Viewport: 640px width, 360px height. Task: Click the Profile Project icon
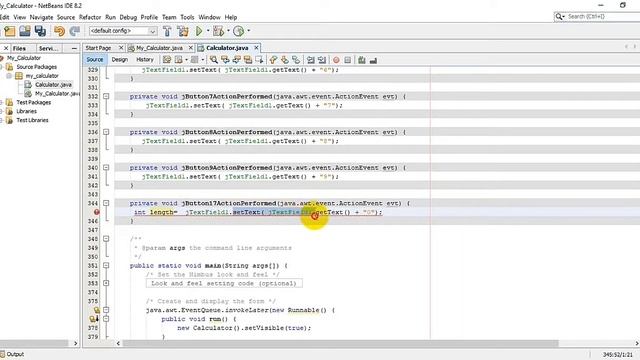click(239, 31)
